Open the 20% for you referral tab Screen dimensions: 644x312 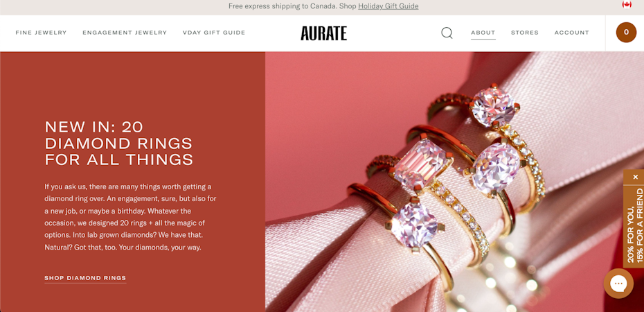tap(634, 225)
